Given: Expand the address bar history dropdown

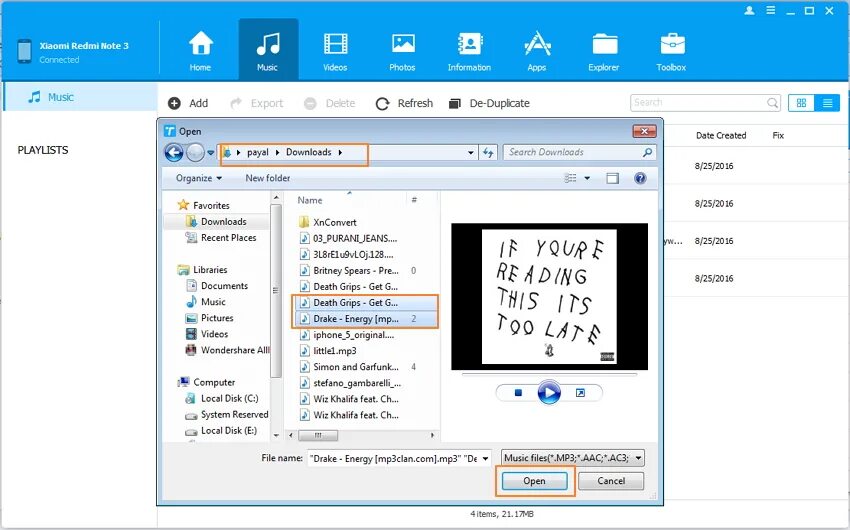Looking at the screenshot, I should [x=471, y=153].
